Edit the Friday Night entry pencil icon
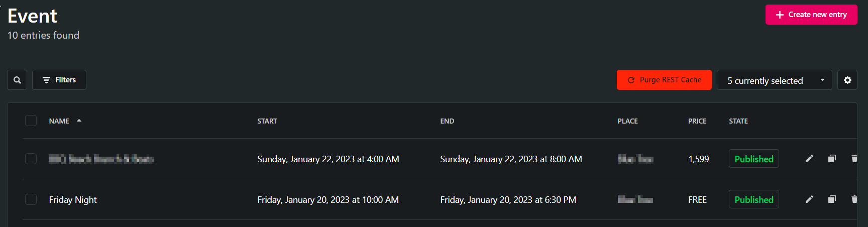Image resolution: width=868 pixels, height=227 pixels. (x=809, y=199)
